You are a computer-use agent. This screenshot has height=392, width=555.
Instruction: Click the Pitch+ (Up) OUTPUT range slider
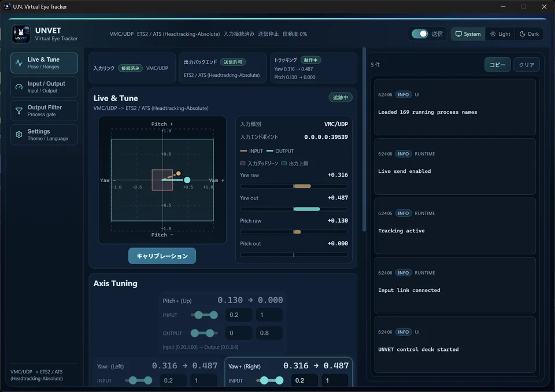pyautogui.click(x=204, y=333)
